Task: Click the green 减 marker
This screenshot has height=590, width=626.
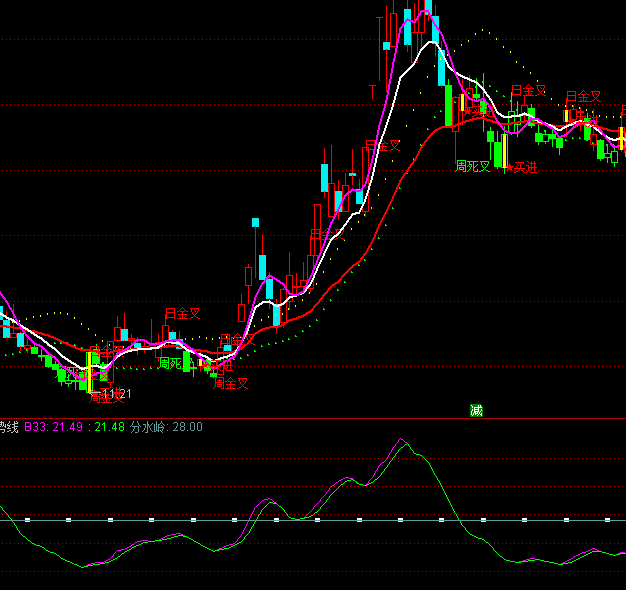Action: tap(477, 410)
